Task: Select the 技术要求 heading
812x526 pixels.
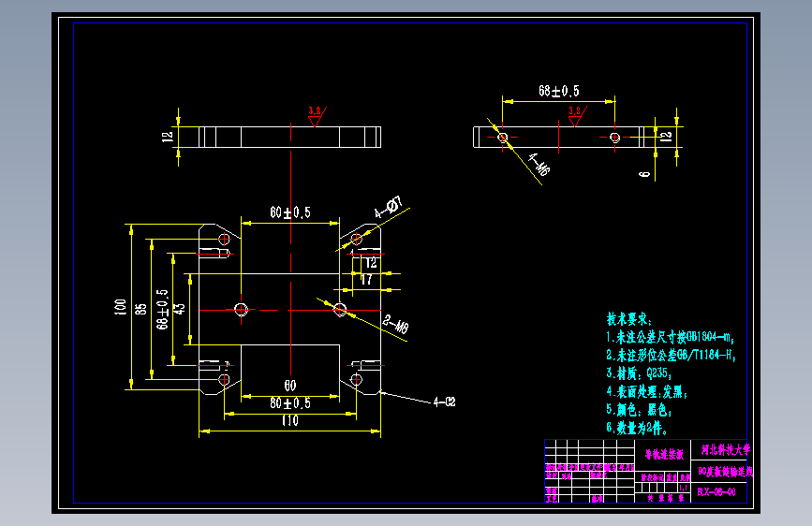Action: 629,319
